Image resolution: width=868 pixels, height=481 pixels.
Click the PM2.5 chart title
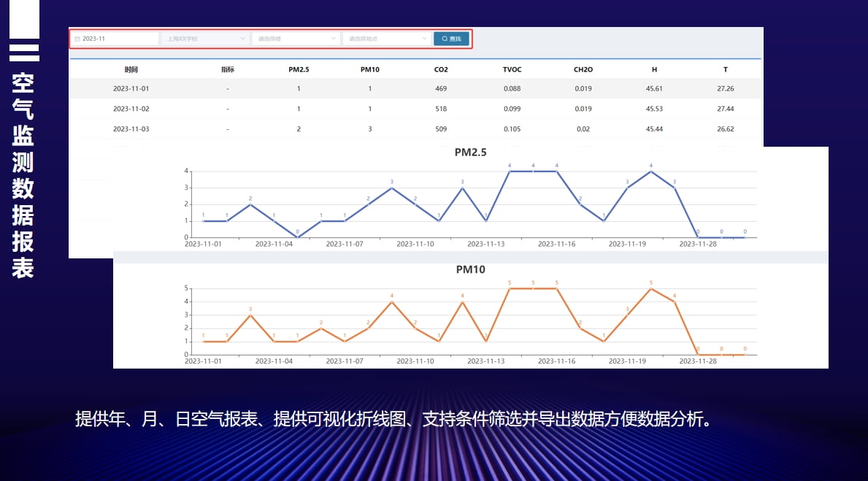point(470,153)
